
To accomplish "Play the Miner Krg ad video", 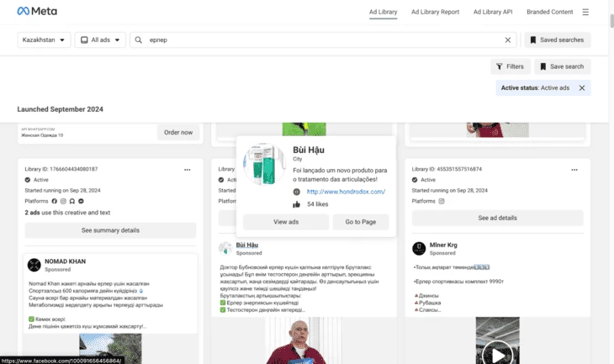I will [498, 356].
